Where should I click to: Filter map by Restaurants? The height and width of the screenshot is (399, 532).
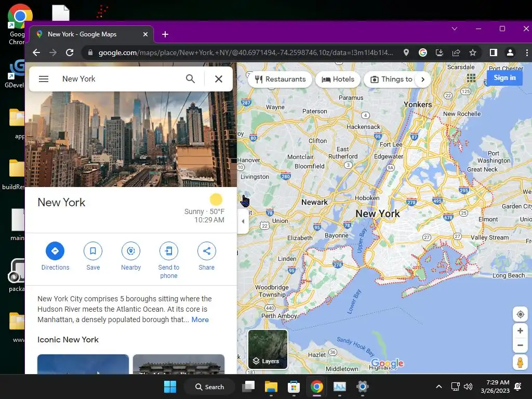point(280,79)
